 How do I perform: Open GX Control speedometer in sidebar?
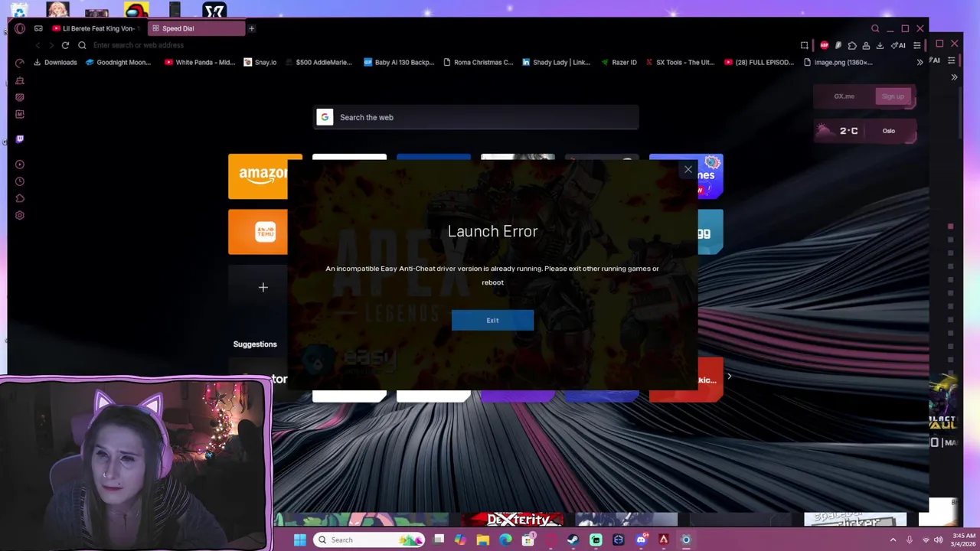coord(20,63)
